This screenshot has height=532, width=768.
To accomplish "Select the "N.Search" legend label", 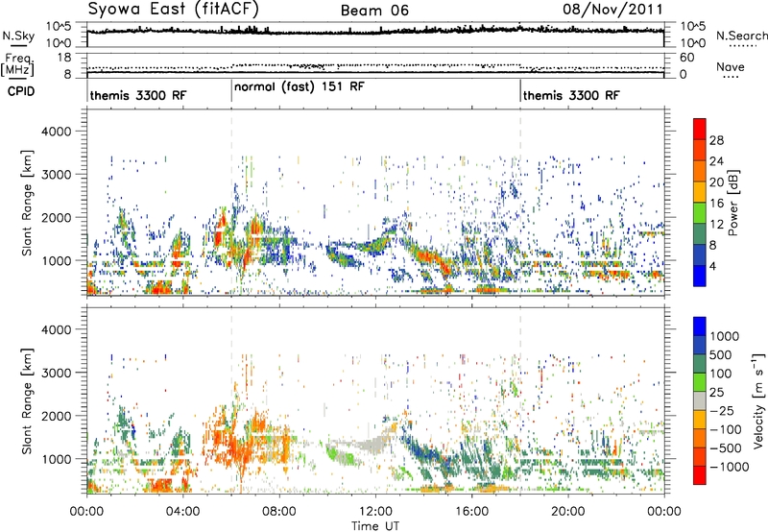I will [742, 36].
